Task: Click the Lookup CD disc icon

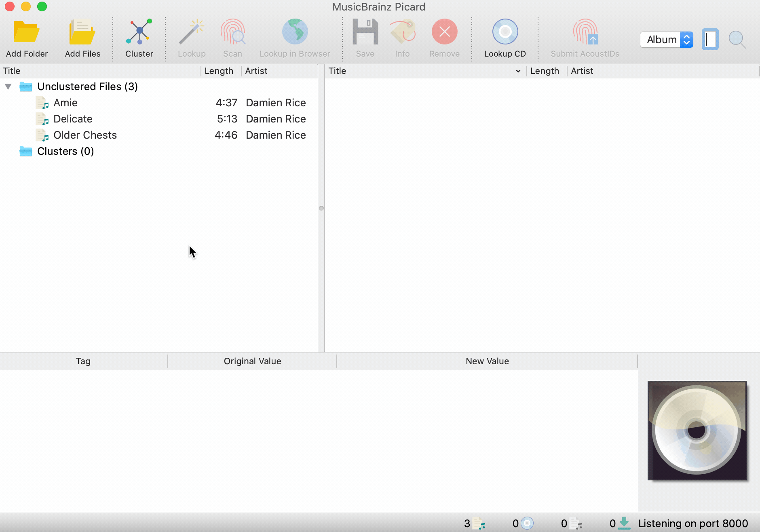Action: pyautogui.click(x=505, y=32)
